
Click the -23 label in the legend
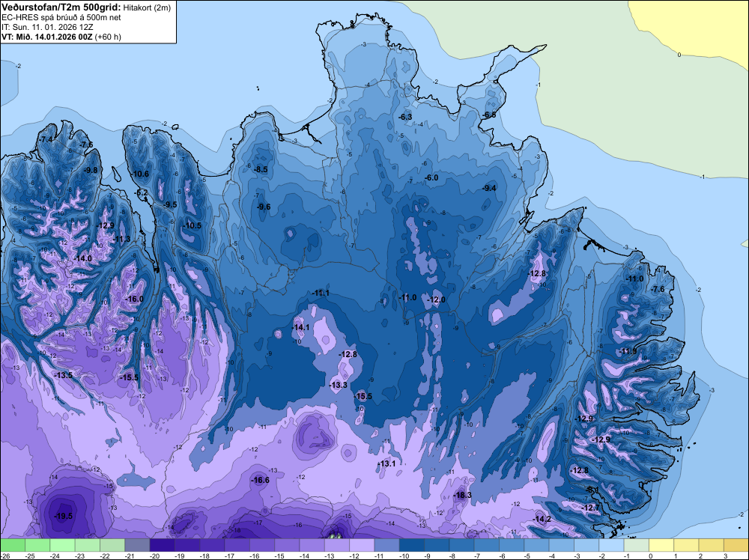click(x=81, y=556)
